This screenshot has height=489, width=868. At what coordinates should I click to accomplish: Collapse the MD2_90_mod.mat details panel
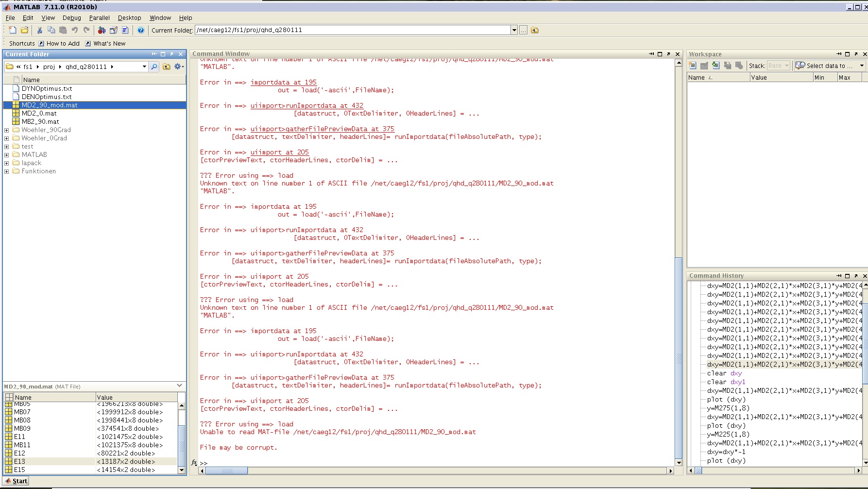pyautogui.click(x=179, y=386)
